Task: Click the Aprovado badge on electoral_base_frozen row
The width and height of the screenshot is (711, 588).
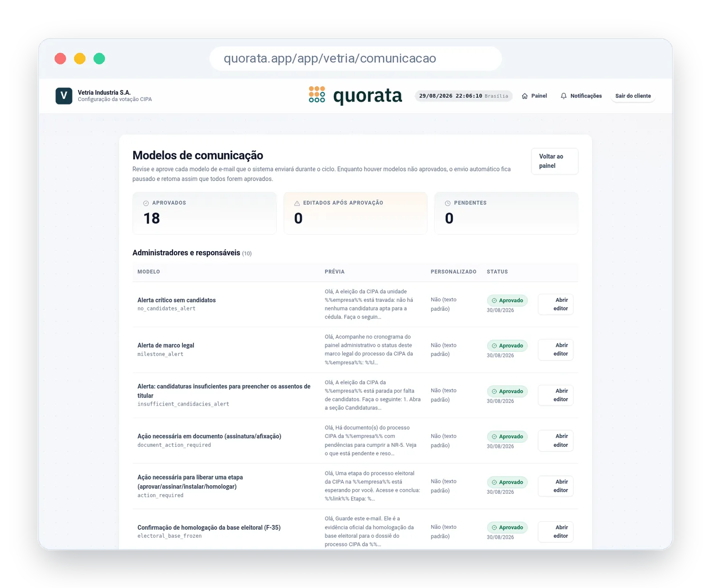Action: [507, 527]
